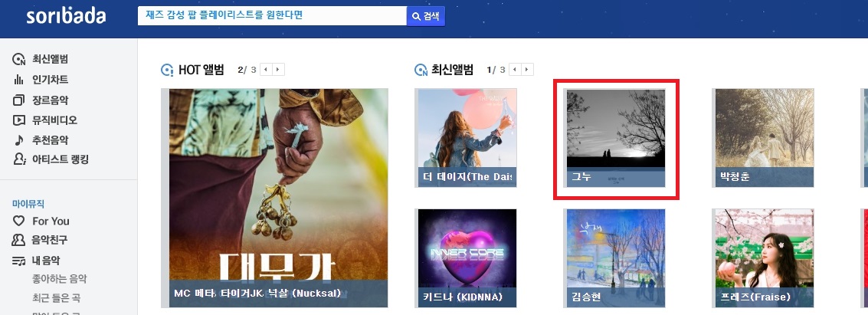Go to next HOT 앨범 page
868x315 pixels.
click(278, 70)
